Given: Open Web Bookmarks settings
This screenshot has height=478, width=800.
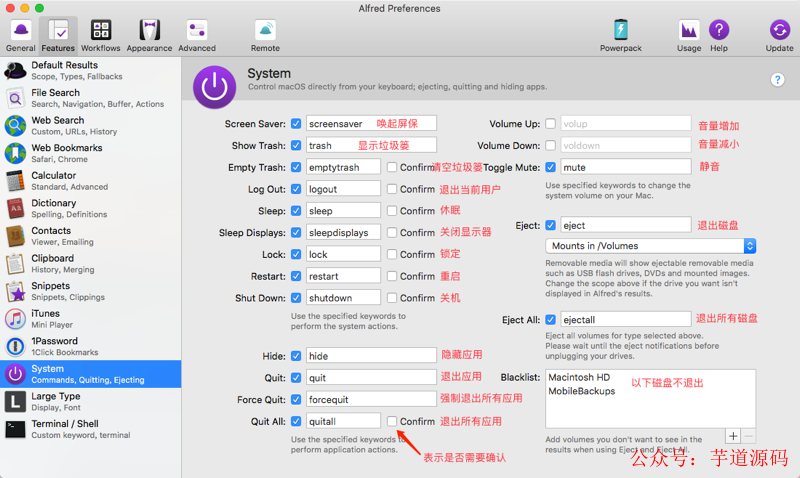Looking at the screenshot, I should [x=90, y=153].
